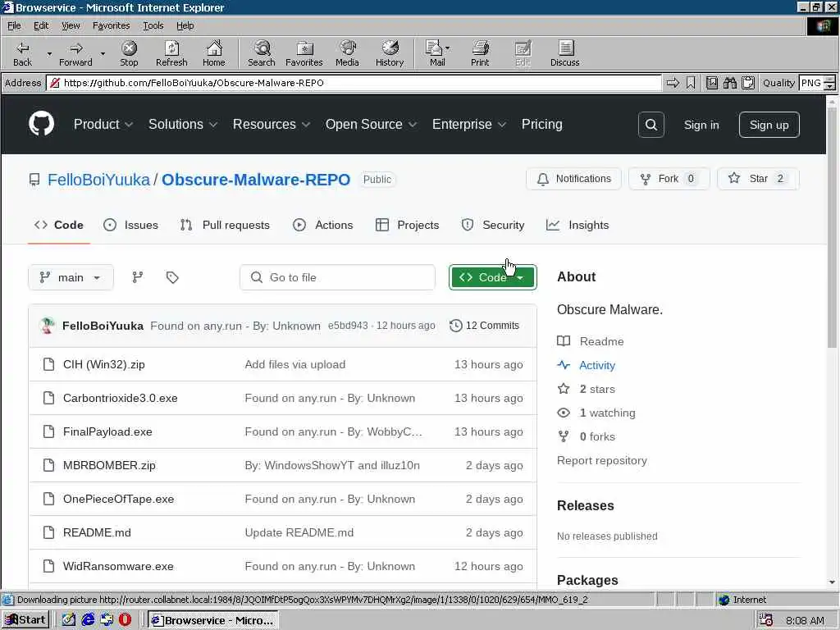Open the Search toolbar button
Viewport: 840px width, 630px height.
[262, 53]
